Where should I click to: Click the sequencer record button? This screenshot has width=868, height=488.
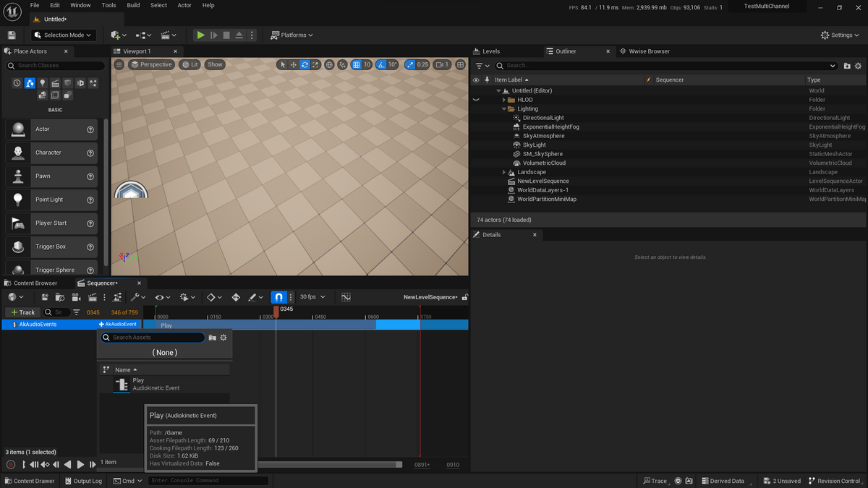(11, 464)
